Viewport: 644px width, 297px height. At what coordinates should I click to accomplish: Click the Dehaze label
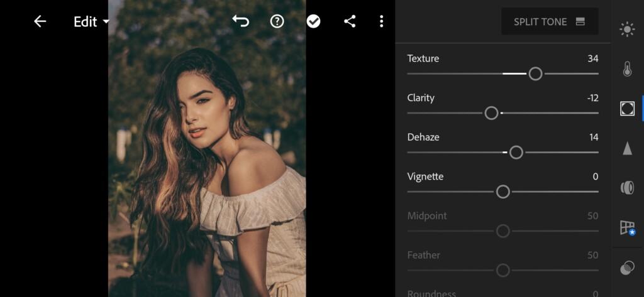click(x=423, y=137)
